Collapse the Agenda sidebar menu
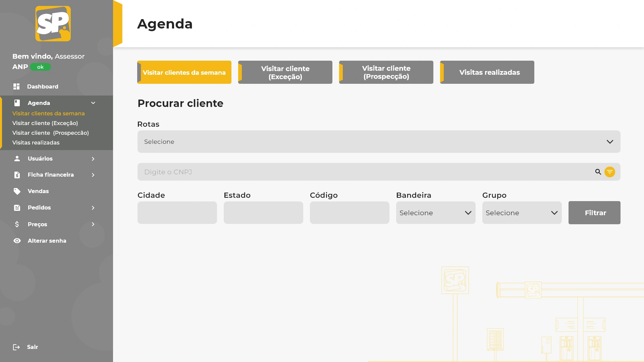644x362 pixels. point(93,103)
